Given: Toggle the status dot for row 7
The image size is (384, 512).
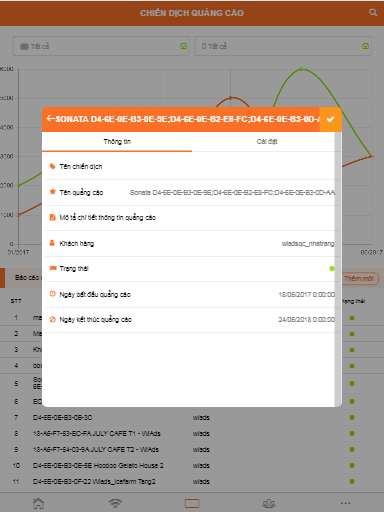Looking at the screenshot, I should (352, 417).
